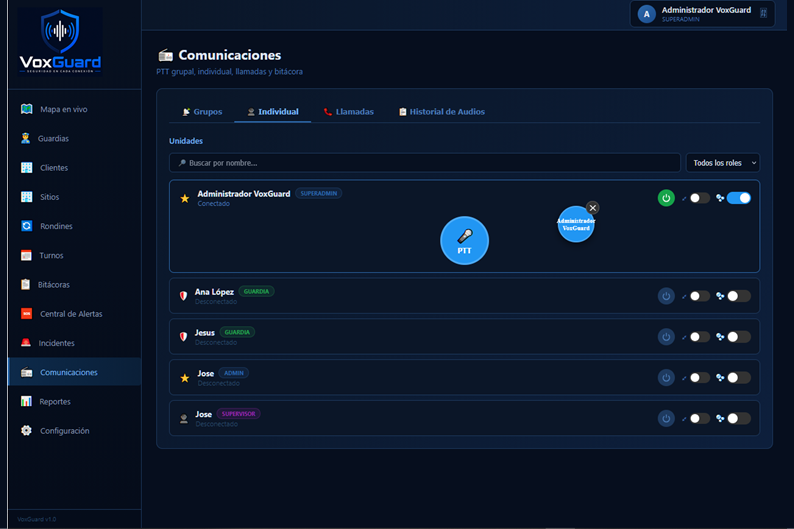This screenshot has height=529, width=794.
Task: Open Configuración link in sidebar
Action: pyautogui.click(x=75, y=431)
